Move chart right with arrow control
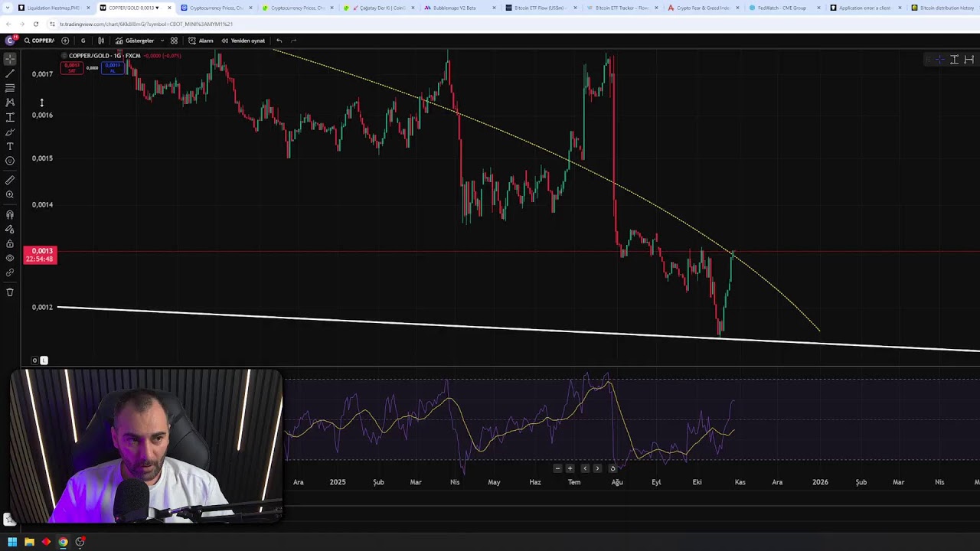 point(598,468)
